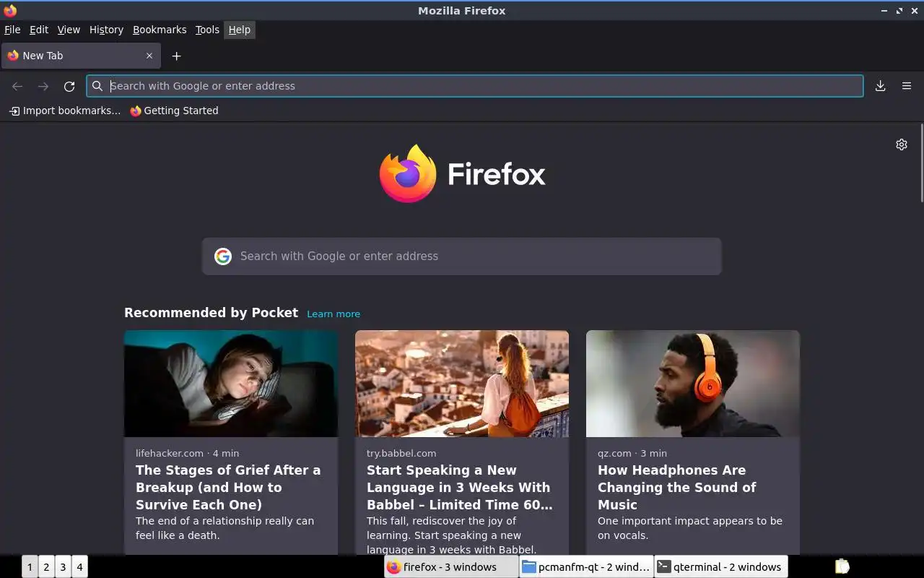Close the Firefox window
Viewport: 924px width, 578px height.
coord(914,11)
